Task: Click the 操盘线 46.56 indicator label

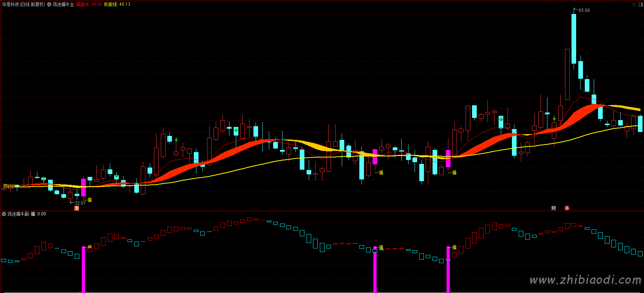Action: [89, 4]
